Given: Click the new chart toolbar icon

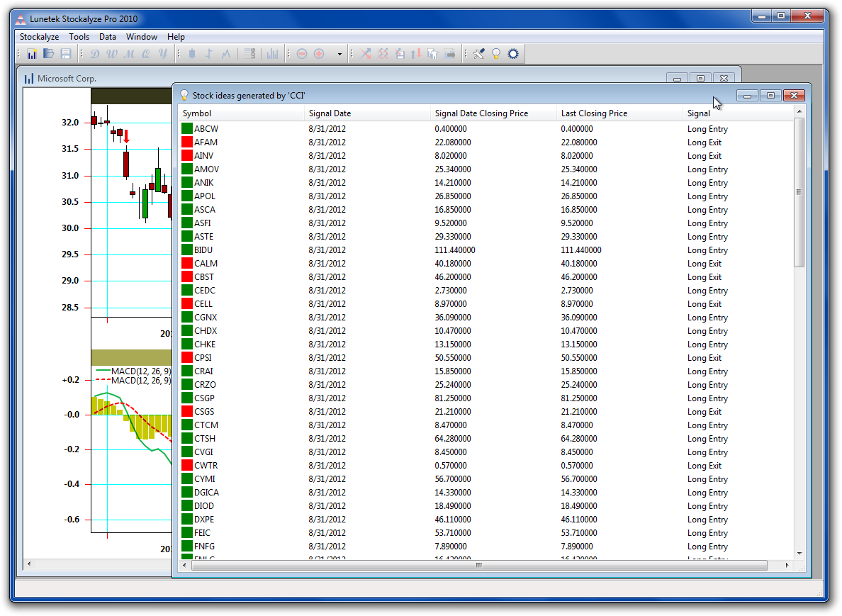Looking at the screenshot, I should pyautogui.click(x=32, y=54).
